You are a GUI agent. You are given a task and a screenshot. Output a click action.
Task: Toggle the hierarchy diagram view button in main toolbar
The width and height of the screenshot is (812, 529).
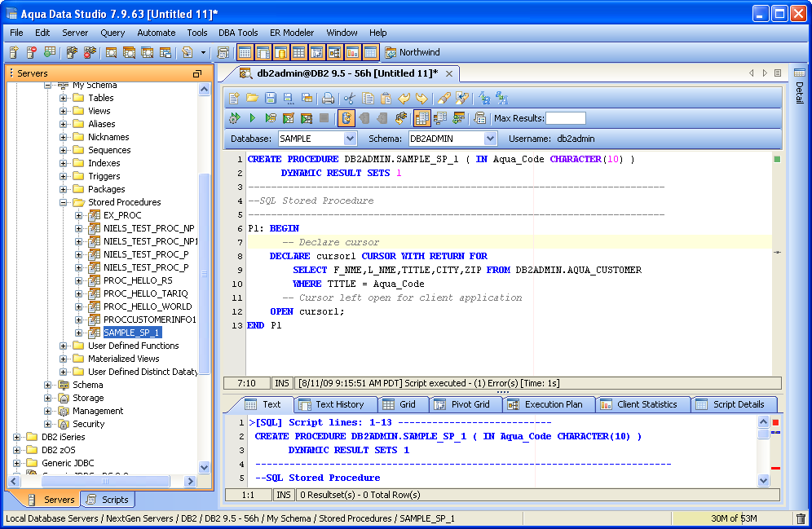pyautogui.click(x=334, y=52)
